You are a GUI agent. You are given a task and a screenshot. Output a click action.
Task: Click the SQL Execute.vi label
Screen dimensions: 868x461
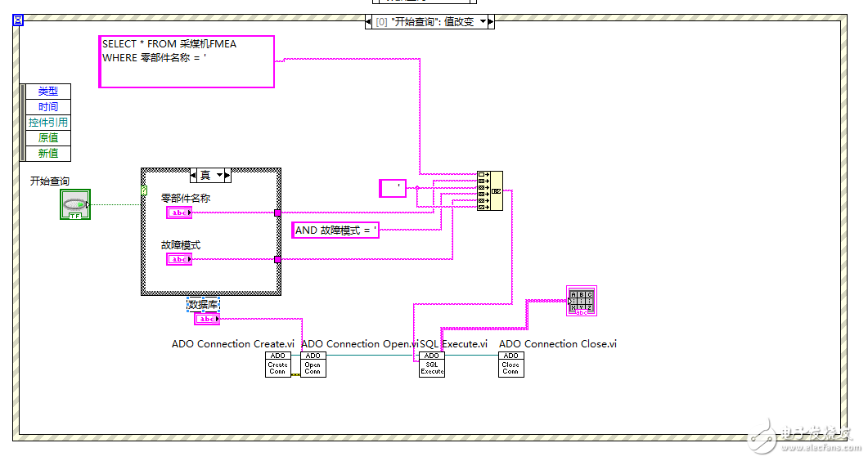(453, 344)
